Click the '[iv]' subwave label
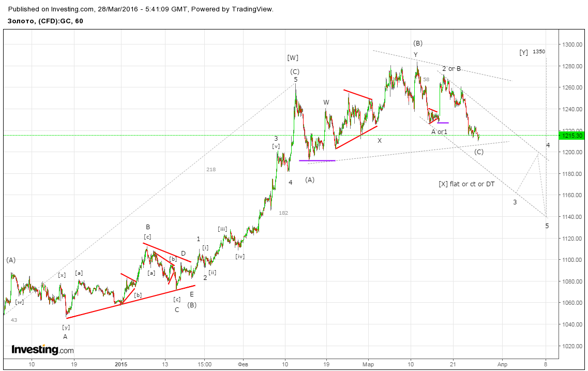 click(240, 257)
